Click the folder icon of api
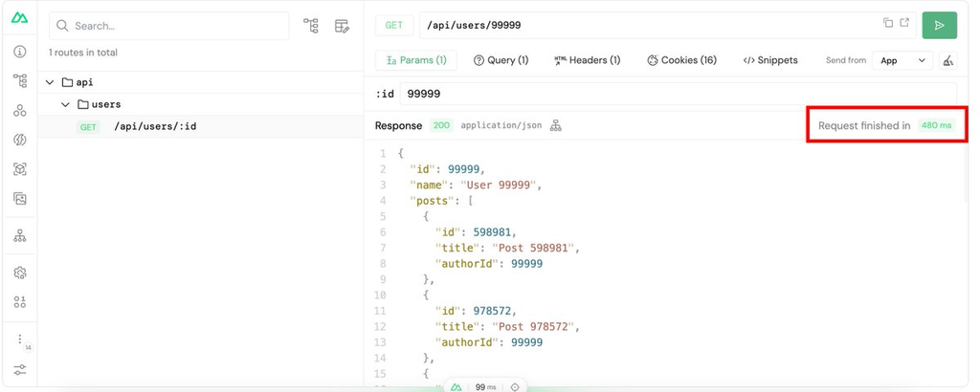The width and height of the screenshot is (980, 392). click(67, 82)
